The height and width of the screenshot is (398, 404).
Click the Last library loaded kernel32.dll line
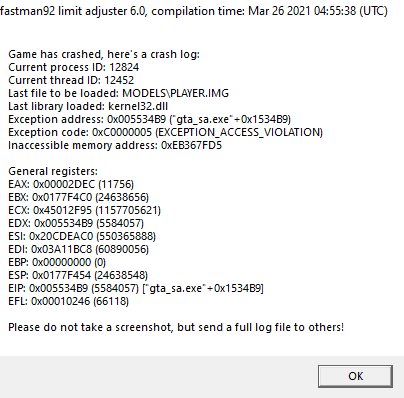[88, 106]
